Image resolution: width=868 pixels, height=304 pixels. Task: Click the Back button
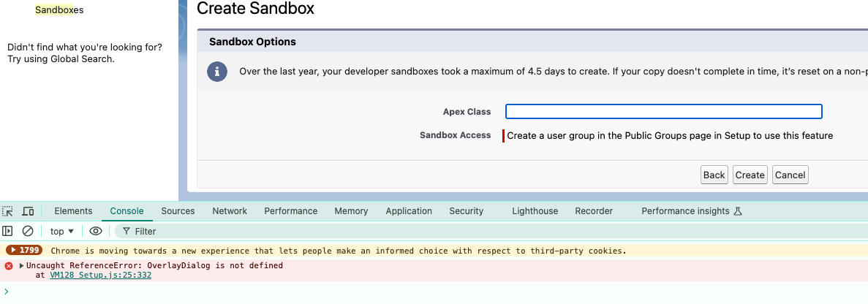714,175
